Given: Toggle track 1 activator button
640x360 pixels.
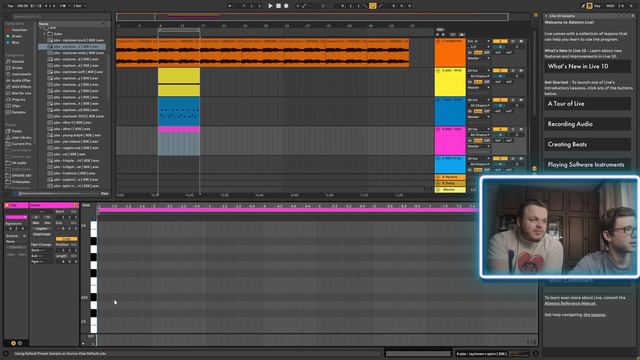Looking at the screenshot, I should pyautogui.click(x=500, y=41).
